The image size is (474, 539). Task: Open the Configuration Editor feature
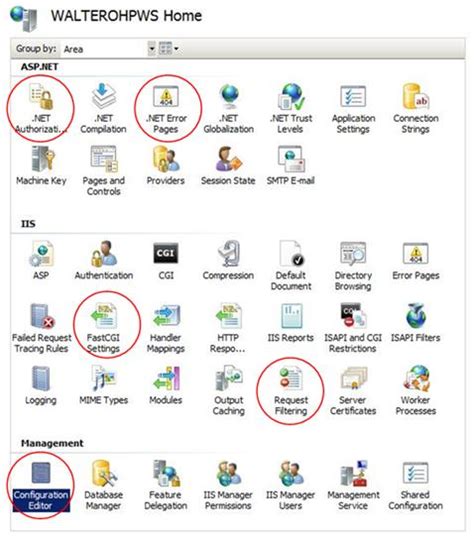coord(41,486)
